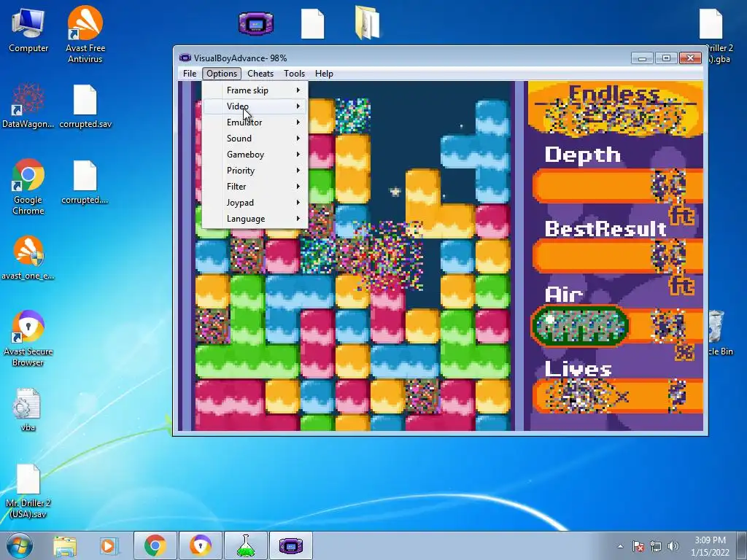This screenshot has width=747, height=560.
Task: Open Google Chrome desktop shortcut
Action: coord(28,186)
